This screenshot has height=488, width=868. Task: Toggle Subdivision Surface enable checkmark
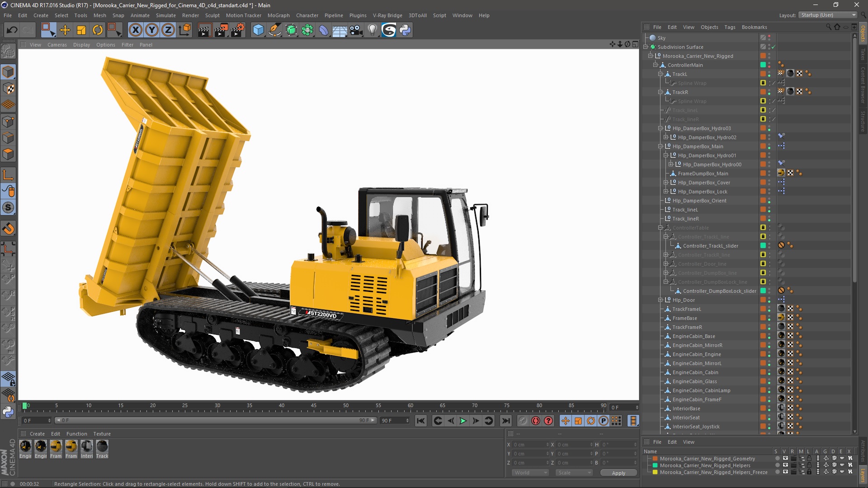(774, 47)
